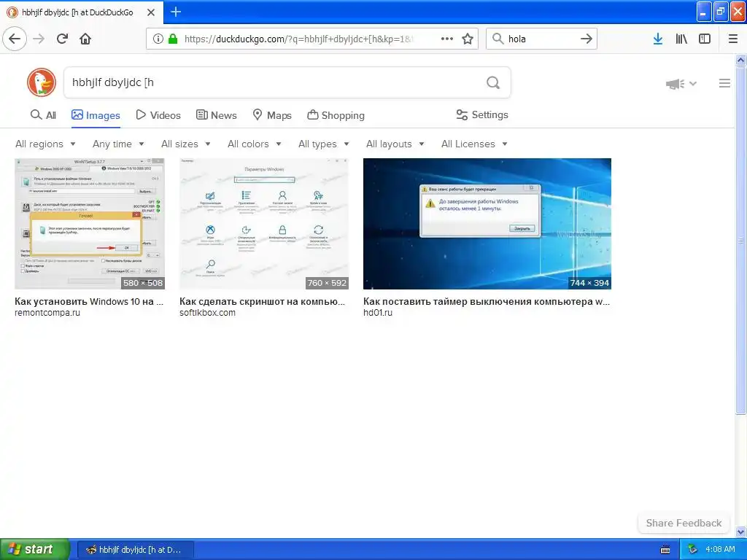
Task: Open the Firefox hamburger menu
Action: coord(733,39)
